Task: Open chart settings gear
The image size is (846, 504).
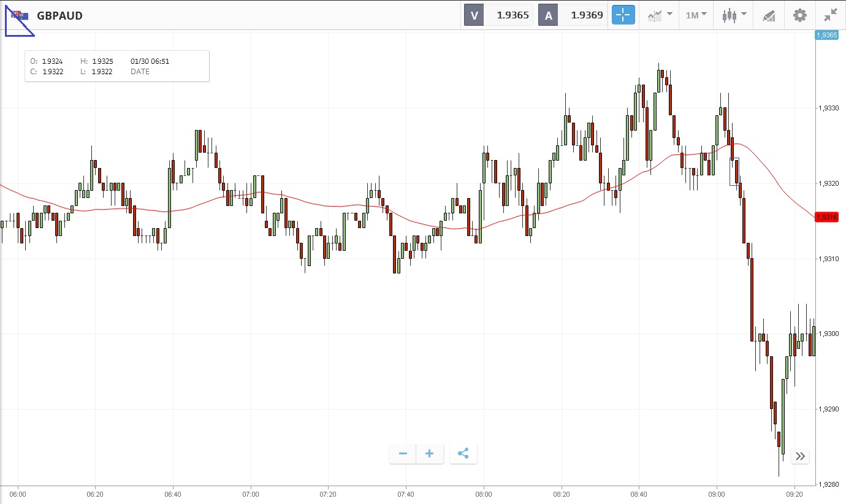Action: pyautogui.click(x=800, y=15)
